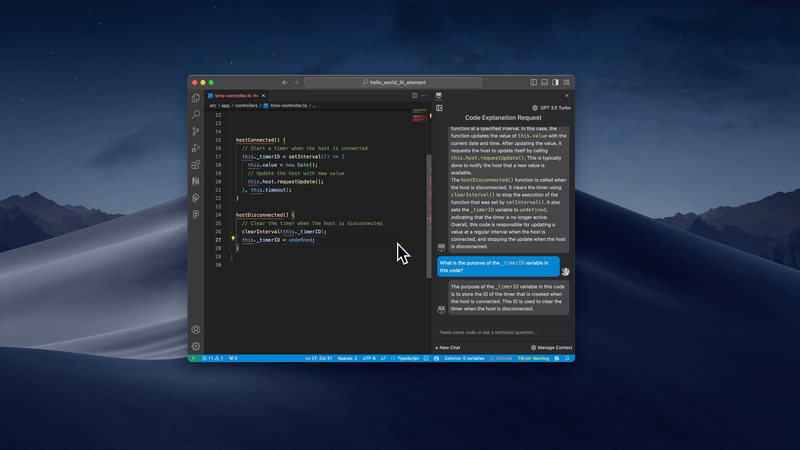The image size is (800, 450).
Task: Open the Run and Debug view
Action: (196, 148)
